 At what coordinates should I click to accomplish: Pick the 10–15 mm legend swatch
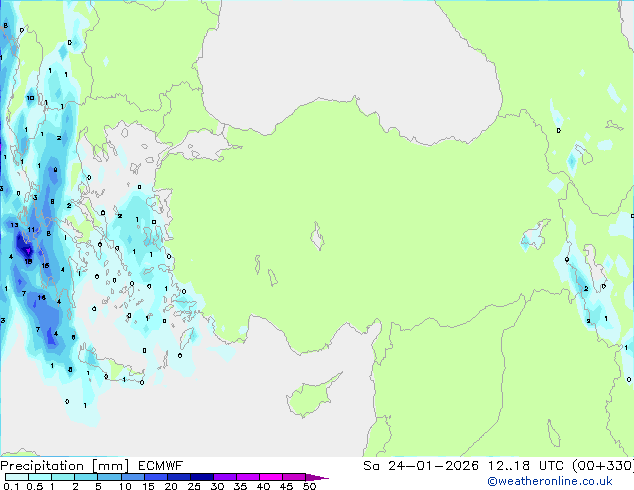click(x=132, y=477)
